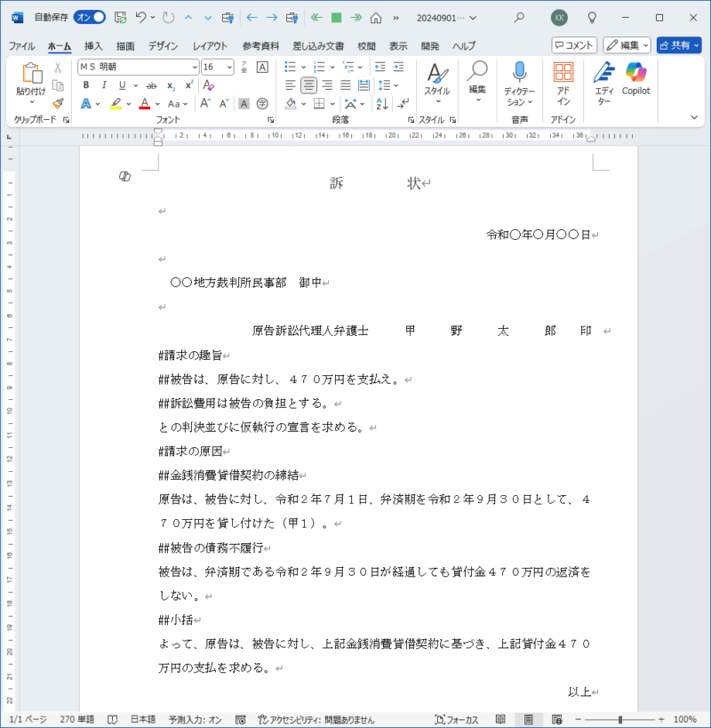Image resolution: width=711 pixels, height=728 pixels.
Task: Click the 貼り付け paste icon
Action: pyautogui.click(x=32, y=74)
